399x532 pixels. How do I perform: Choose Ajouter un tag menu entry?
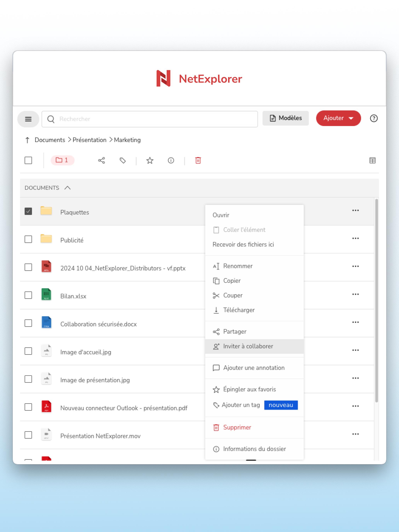[254, 405]
